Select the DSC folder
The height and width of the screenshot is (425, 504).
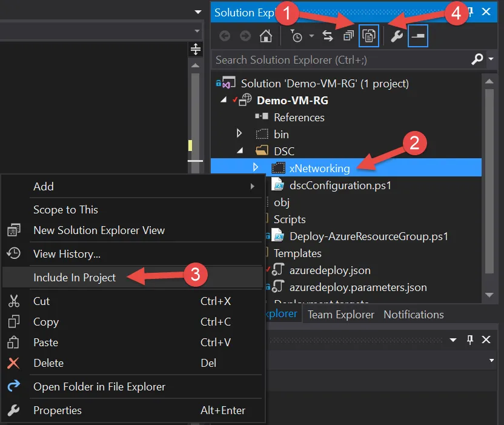tap(284, 151)
